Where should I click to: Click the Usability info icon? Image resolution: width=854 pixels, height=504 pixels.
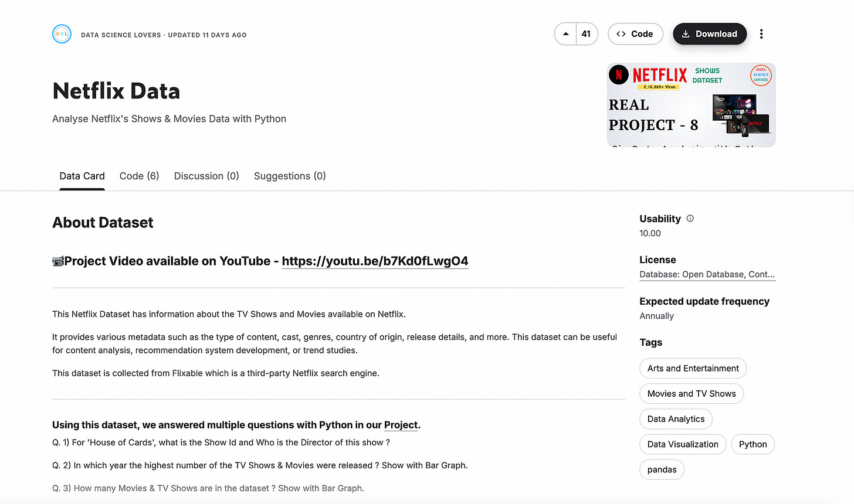[x=690, y=219]
